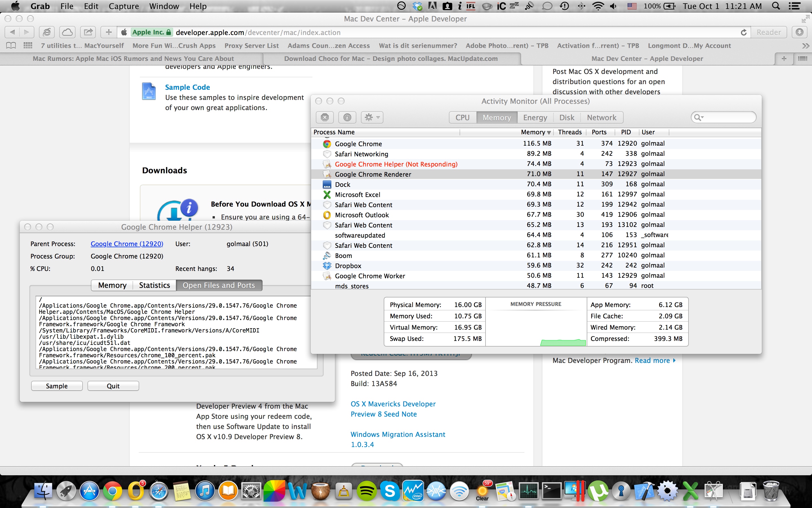Click the volume icon in the menu bar
812x508 pixels.
[613, 6]
